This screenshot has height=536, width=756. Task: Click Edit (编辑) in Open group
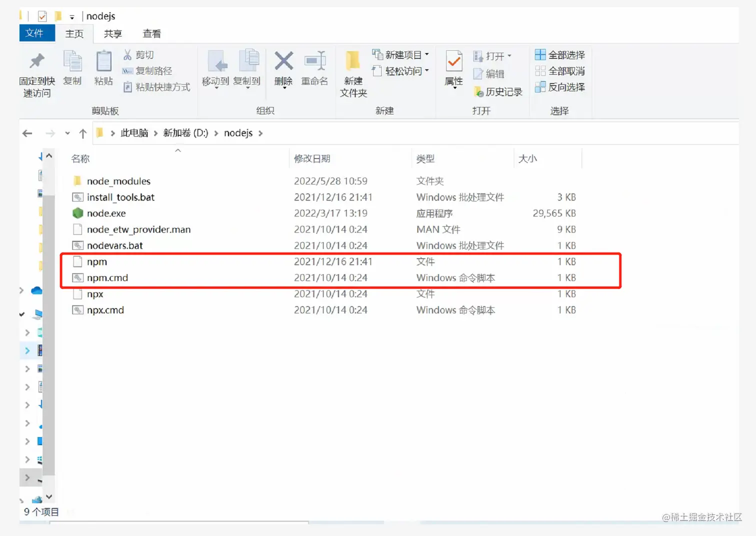tap(489, 74)
